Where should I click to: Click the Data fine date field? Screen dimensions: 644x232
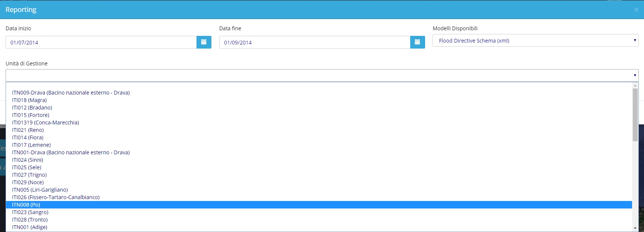[x=315, y=42]
